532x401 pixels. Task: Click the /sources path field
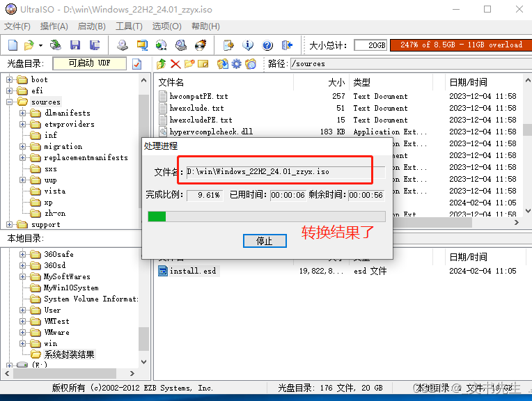pyautogui.click(x=411, y=64)
